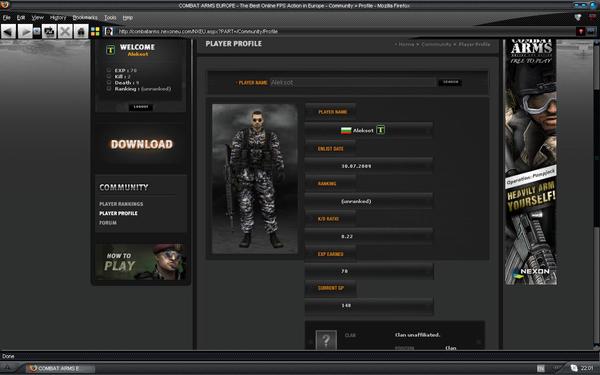Open the View menu

point(38,18)
